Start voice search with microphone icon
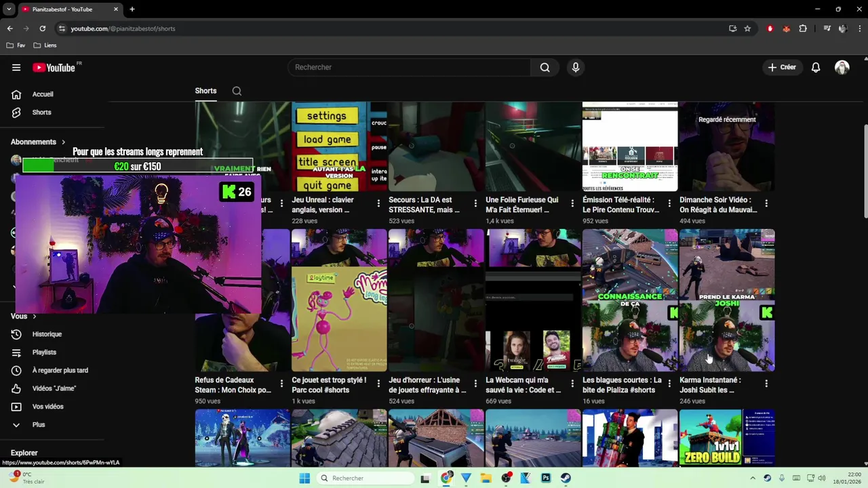 pos(576,67)
